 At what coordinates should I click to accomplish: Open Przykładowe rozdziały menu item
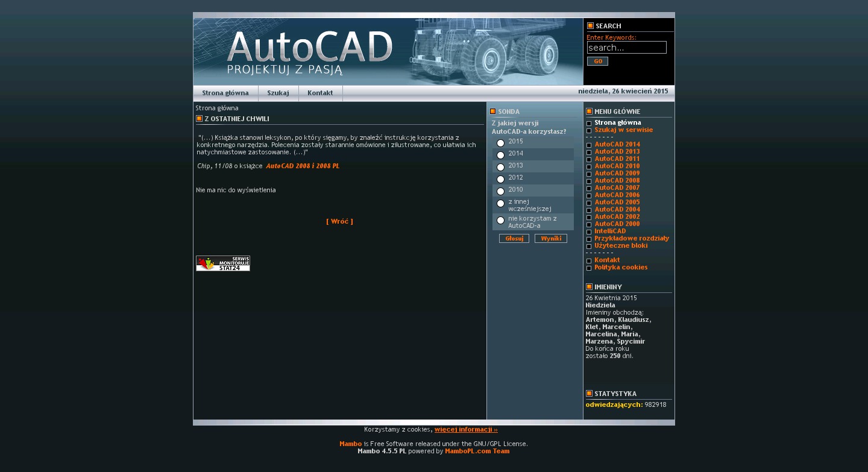coord(631,239)
